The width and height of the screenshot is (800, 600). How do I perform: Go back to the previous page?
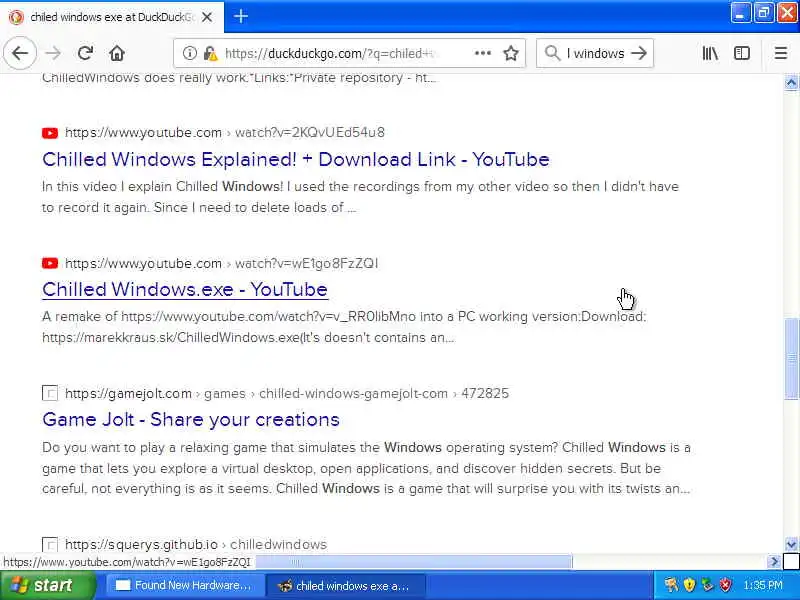20,53
